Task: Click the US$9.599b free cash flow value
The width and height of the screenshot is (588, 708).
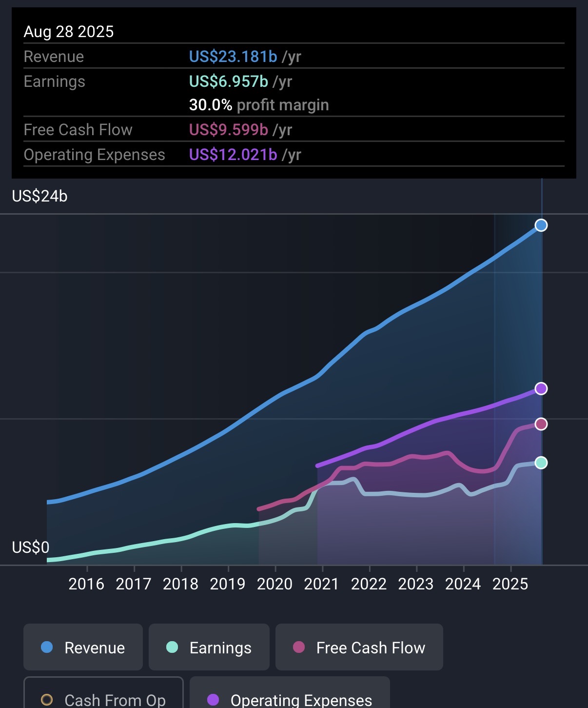Action: click(x=228, y=130)
